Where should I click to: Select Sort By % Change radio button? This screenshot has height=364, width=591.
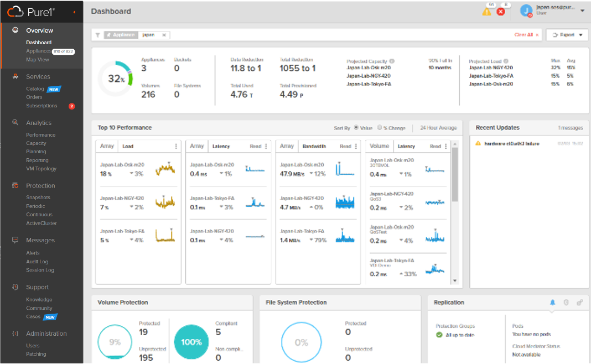380,128
